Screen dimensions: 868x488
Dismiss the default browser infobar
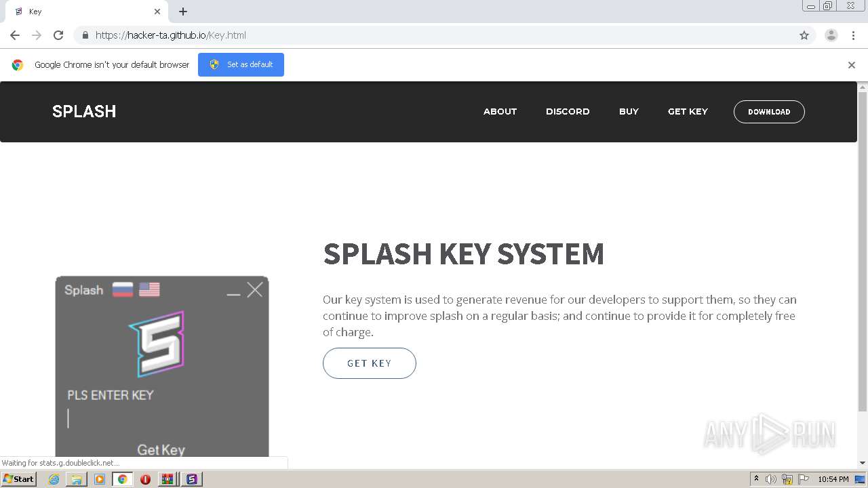[852, 65]
